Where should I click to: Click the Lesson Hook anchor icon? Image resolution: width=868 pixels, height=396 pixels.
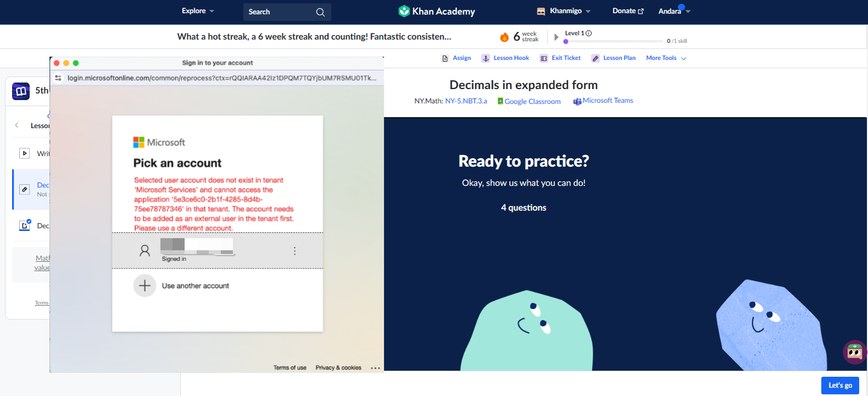[485, 58]
